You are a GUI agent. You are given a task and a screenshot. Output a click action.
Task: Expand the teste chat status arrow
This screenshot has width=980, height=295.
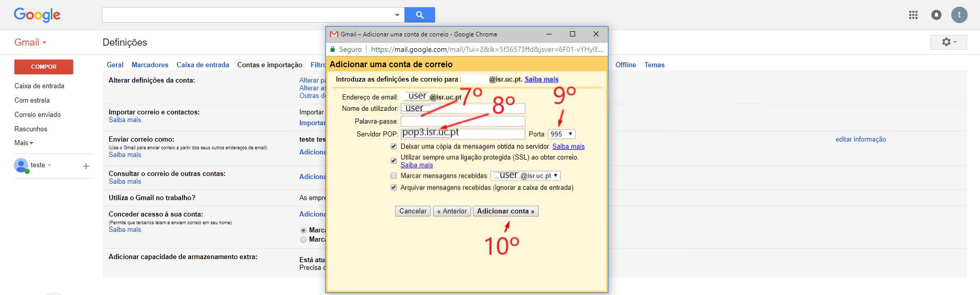50,165
